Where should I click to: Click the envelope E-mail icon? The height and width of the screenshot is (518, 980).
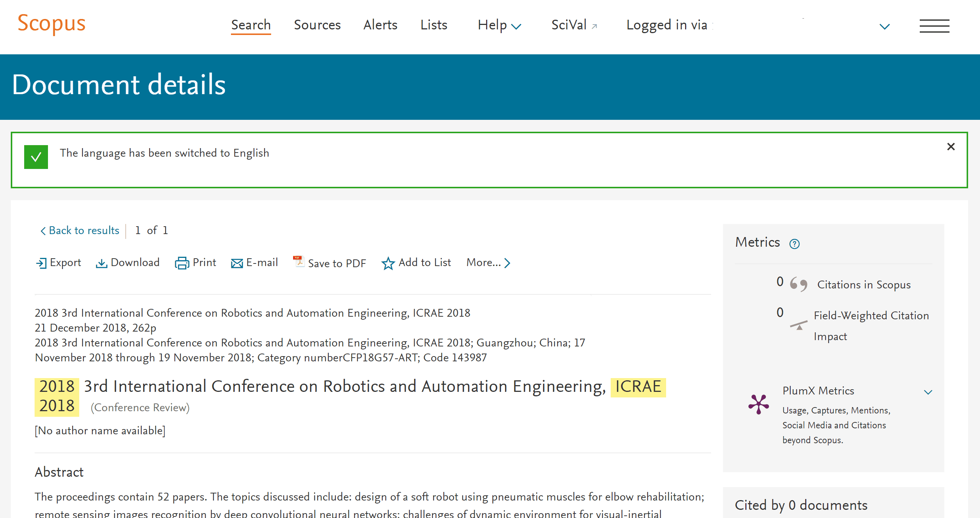coord(237,263)
